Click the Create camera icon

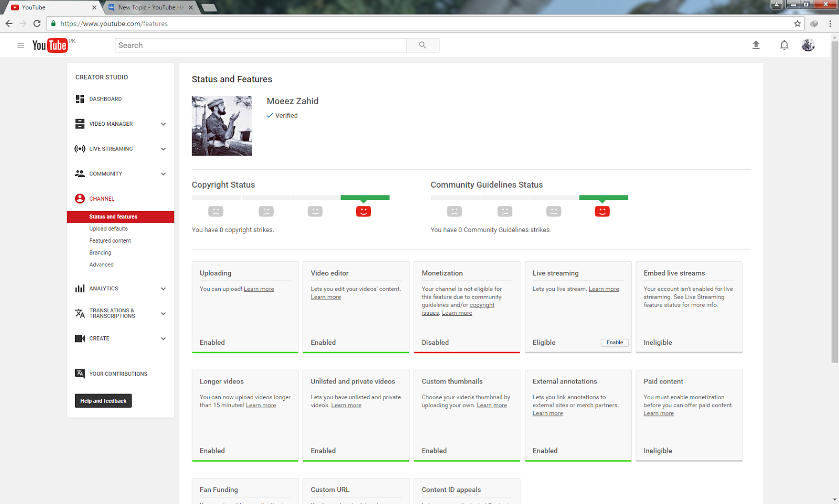tap(80, 338)
